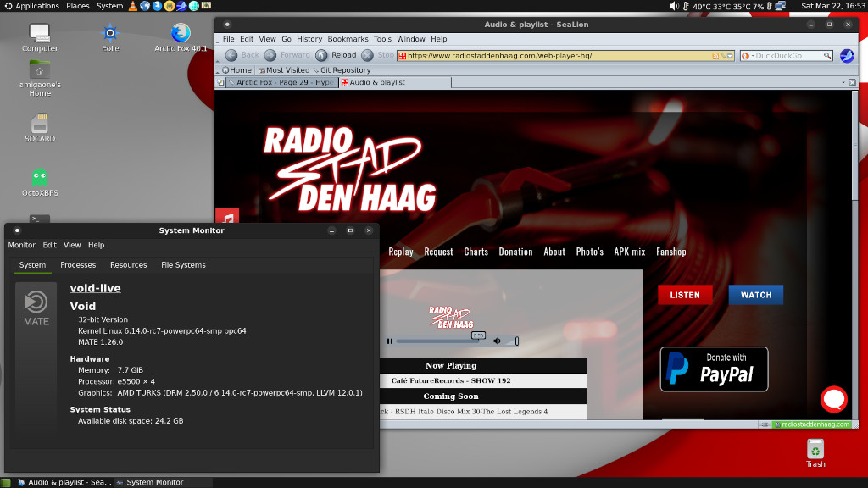The width and height of the screenshot is (868, 488).
Task: Click the teal globe launcher in the top panel
Action: pyautogui.click(x=194, y=6)
